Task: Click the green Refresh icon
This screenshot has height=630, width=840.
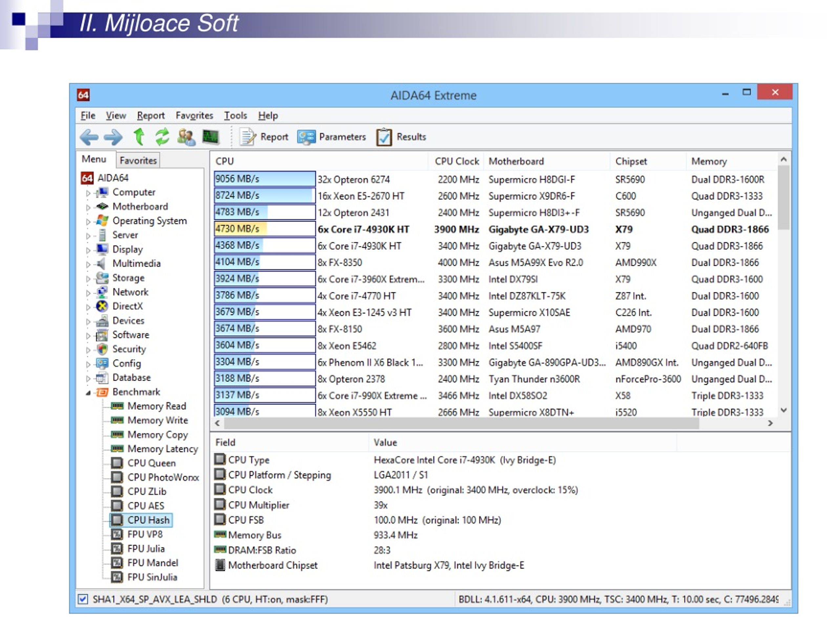Action: click(162, 137)
